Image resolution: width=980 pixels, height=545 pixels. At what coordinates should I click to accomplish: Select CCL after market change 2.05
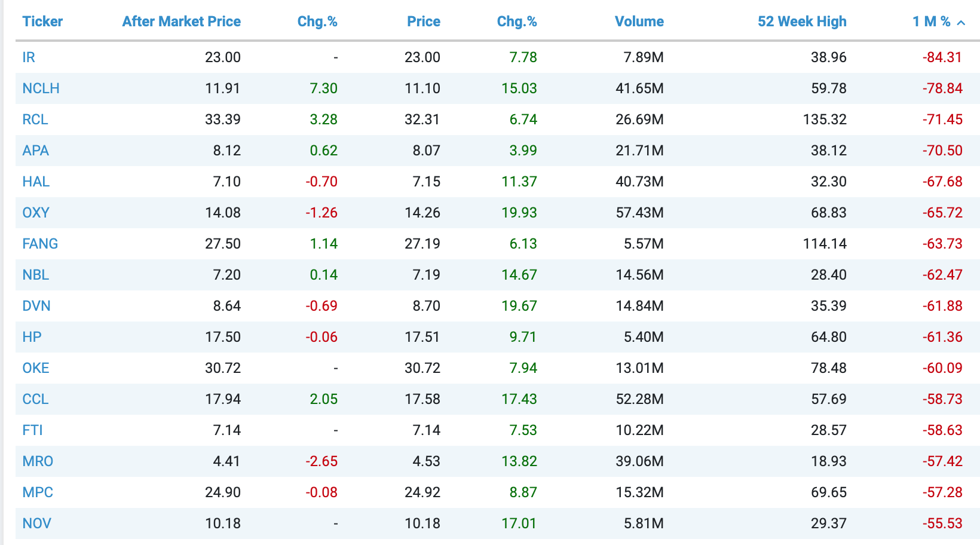[x=324, y=399]
